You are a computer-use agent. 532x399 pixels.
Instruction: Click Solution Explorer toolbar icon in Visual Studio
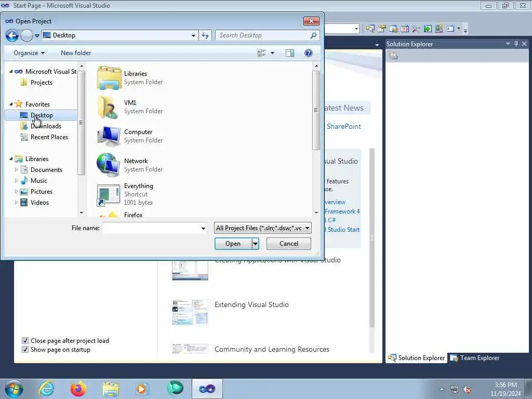[x=370, y=29]
